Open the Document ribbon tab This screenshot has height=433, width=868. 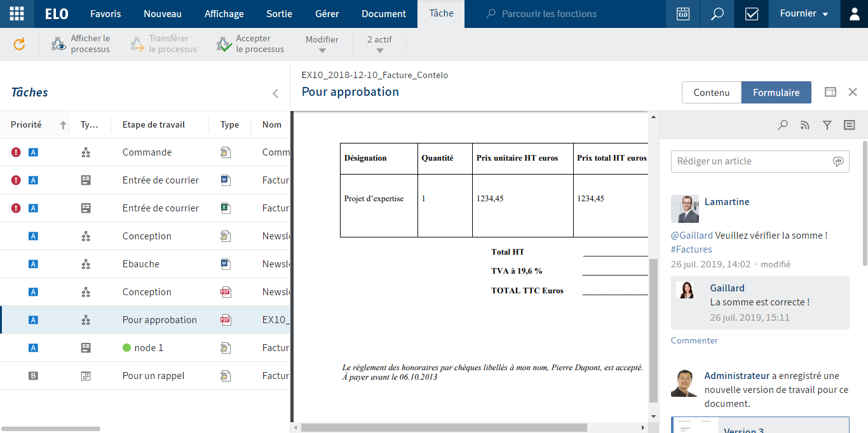pos(384,14)
